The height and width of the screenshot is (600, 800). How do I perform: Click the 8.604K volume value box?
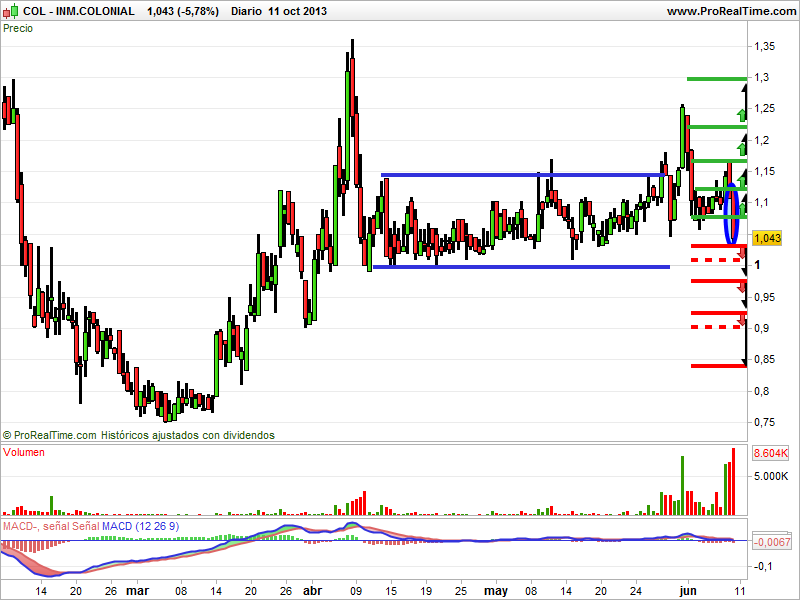pos(771,453)
